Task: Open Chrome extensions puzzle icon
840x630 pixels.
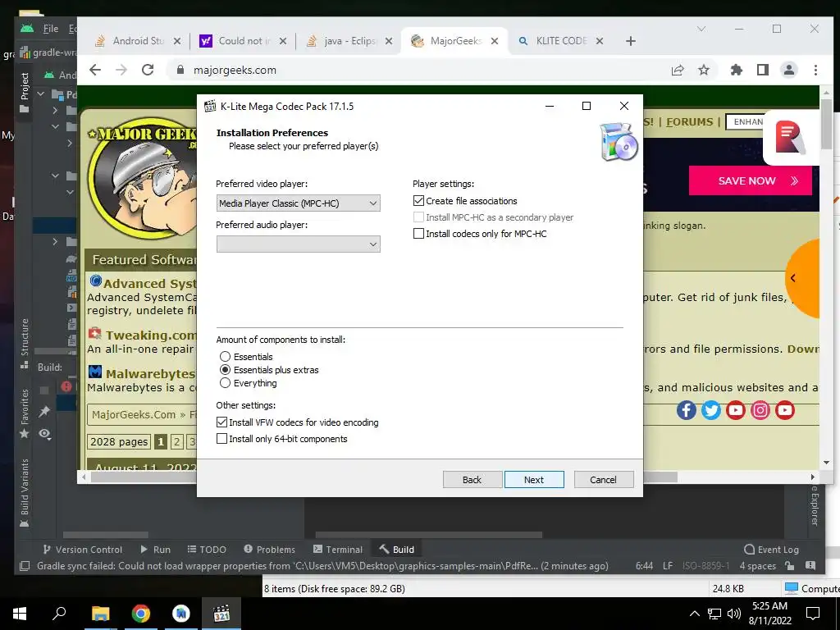Action: [x=737, y=70]
